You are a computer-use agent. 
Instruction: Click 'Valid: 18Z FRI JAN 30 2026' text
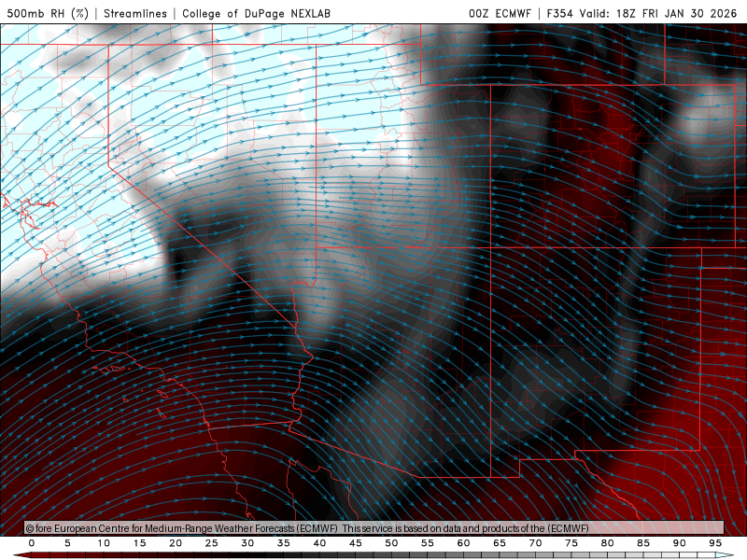[x=658, y=13]
